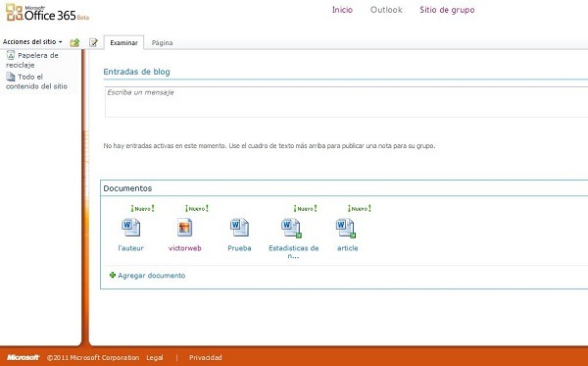Open the Legal footer link
Image resolution: width=588 pixels, height=366 pixels.
click(155, 358)
